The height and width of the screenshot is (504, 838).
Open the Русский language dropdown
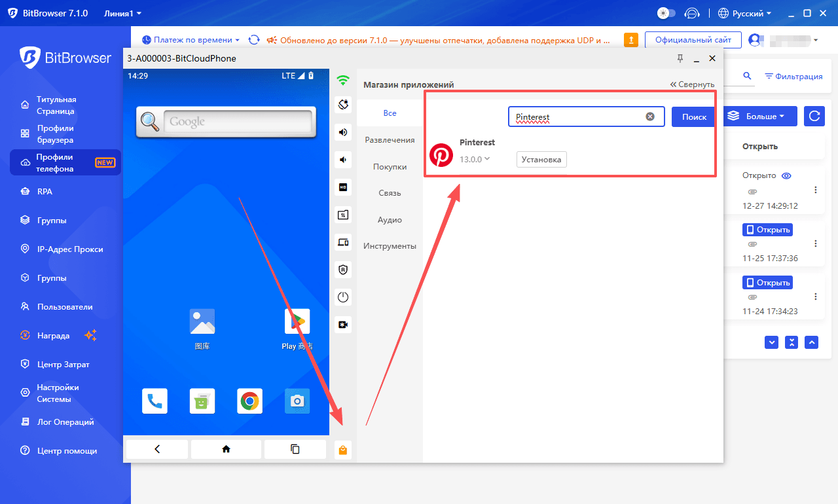coord(745,13)
